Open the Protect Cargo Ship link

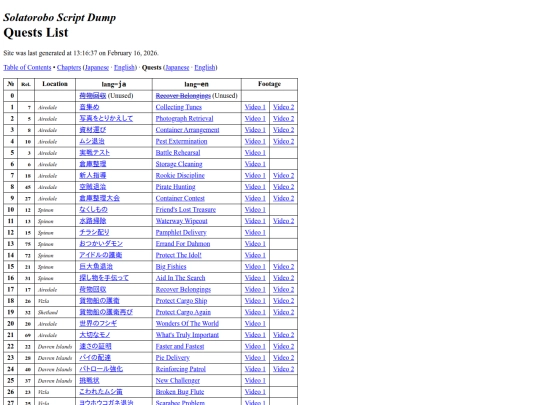point(181,301)
